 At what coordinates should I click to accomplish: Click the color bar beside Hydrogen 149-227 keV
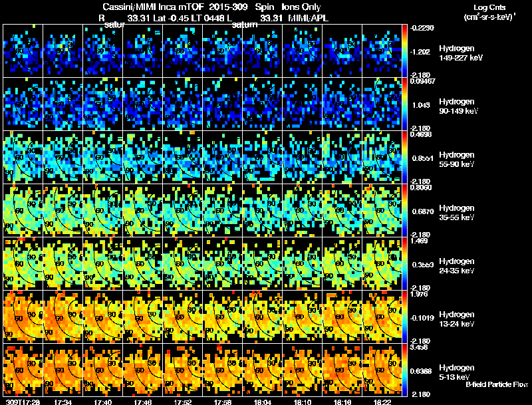pyautogui.click(x=404, y=51)
